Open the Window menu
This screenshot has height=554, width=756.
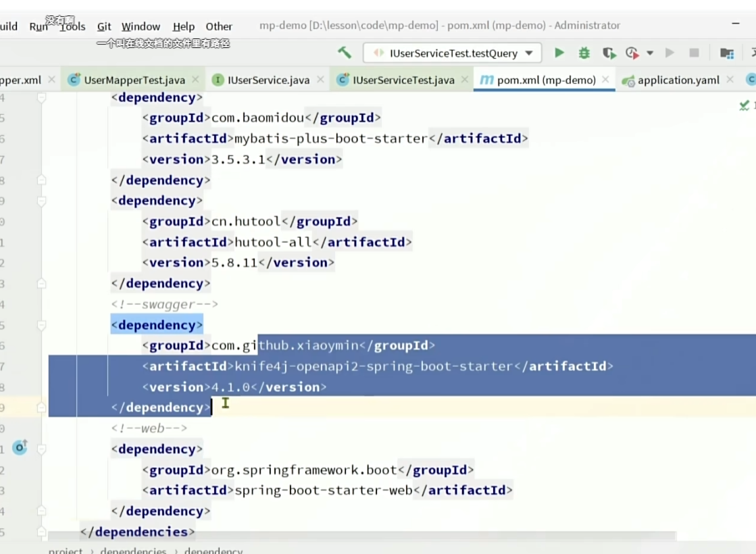(141, 26)
